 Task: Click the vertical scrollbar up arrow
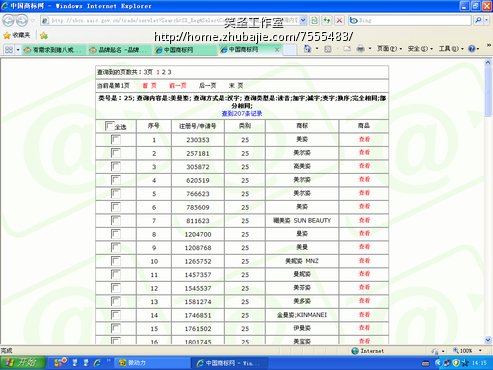coord(488,62)
